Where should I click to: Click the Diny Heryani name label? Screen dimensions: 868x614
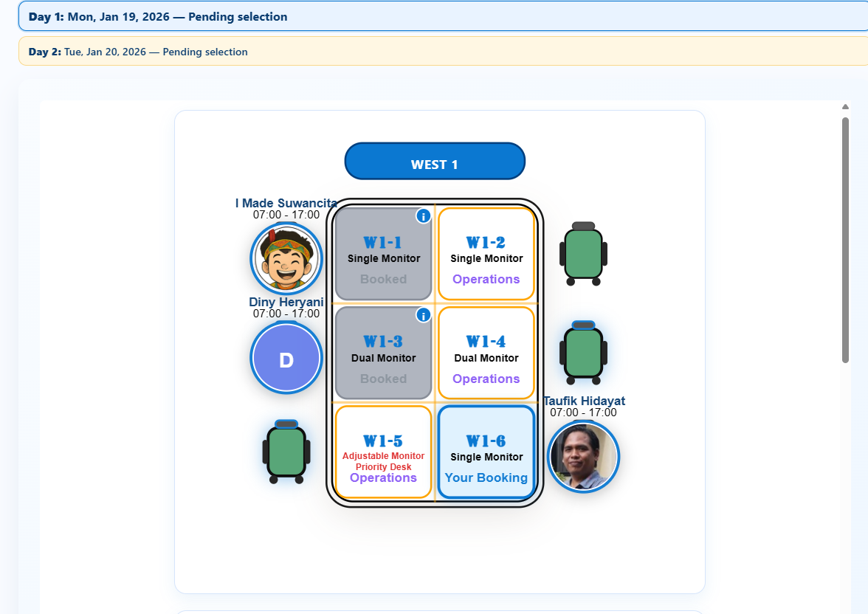286,303
